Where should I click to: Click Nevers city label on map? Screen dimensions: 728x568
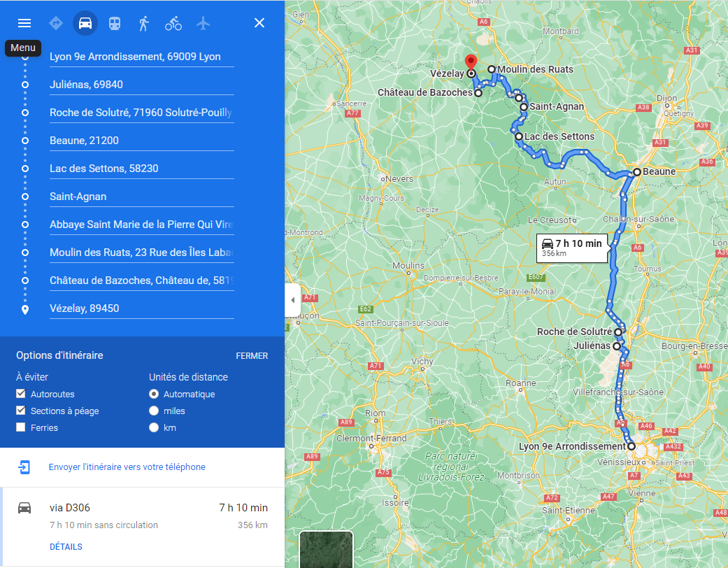point(399,179)
